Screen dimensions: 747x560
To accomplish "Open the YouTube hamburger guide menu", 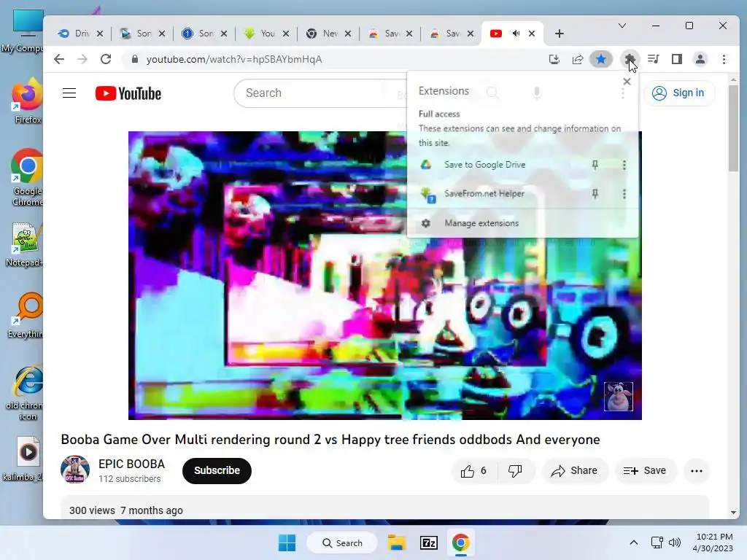I will pyautogui.click(x=69, y=93).
